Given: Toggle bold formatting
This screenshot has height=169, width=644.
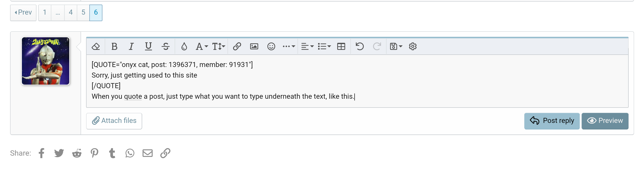Looking at the screenshot, I should click(114, 47).
